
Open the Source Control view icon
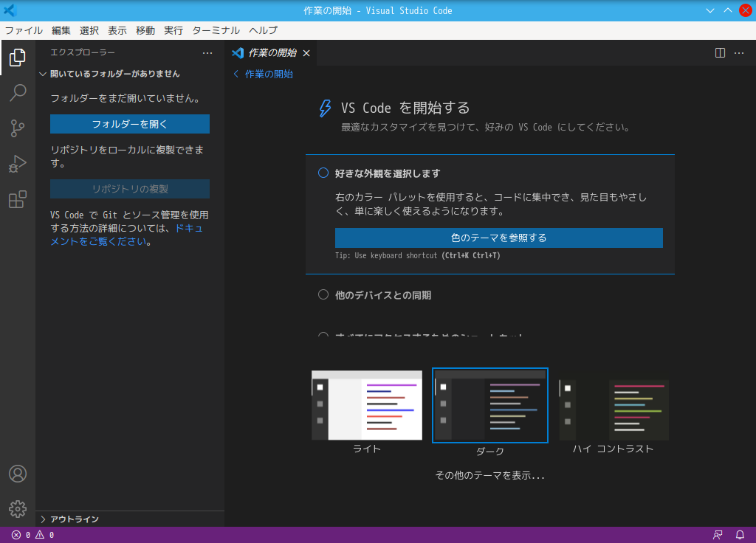pos(18,128)
